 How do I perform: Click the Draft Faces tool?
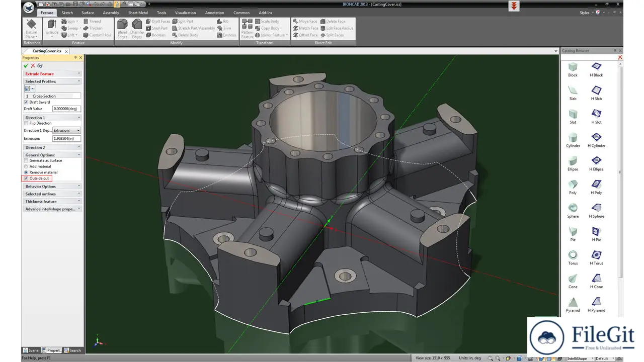tap(158, 21)
